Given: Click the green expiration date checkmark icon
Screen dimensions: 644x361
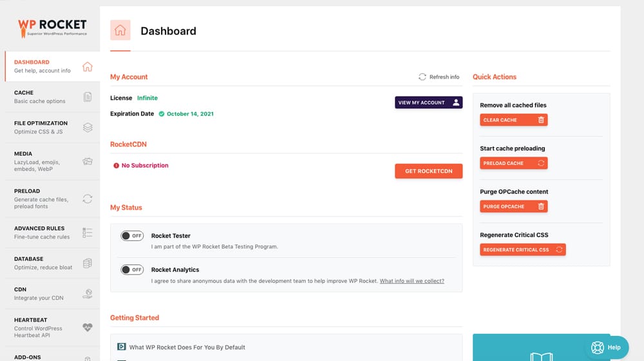Looking at the screenshot, I should pyautogui.click(x=162, y=114).
